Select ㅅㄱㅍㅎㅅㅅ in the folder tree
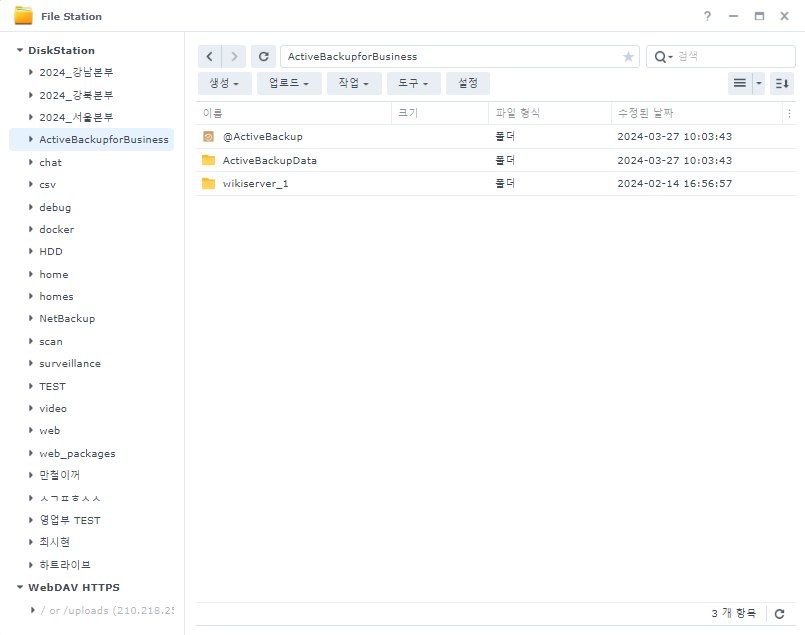Screen dimensions: 805x635 (x=70, y=498)
